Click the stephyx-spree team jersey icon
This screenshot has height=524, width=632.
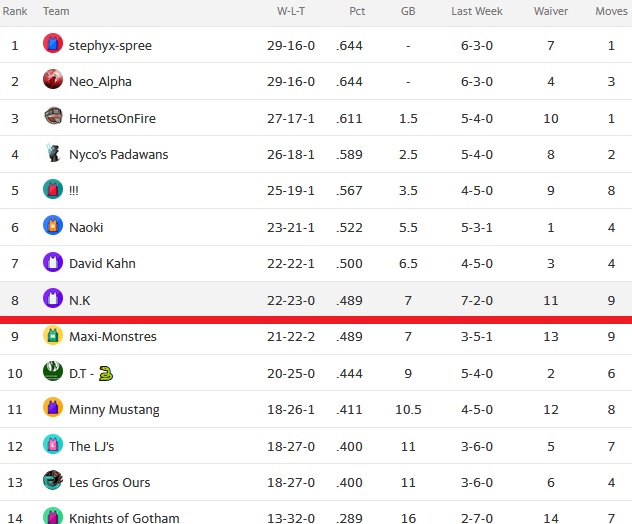53,44
